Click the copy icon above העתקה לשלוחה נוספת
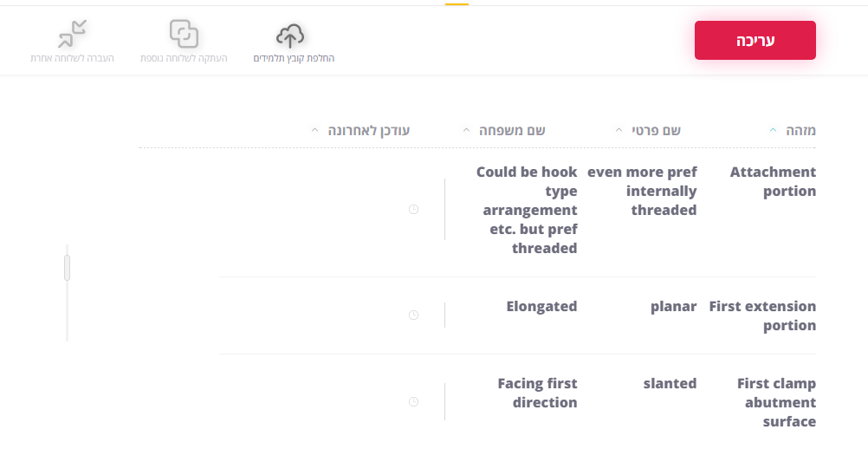The image size is (868, 475). [184, 34]
